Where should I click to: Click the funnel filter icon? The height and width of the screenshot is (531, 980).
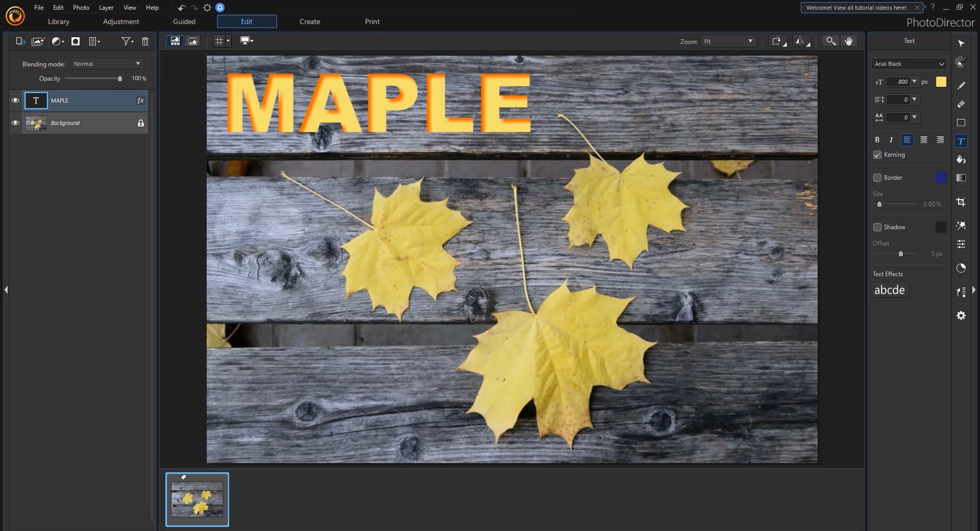click(126, 41)
